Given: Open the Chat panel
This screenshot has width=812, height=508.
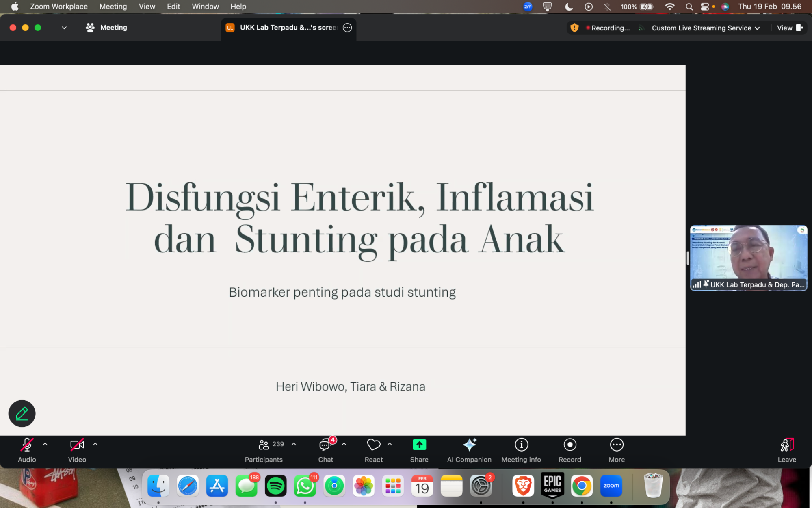Looking at the screenshot, I should (x=325, y=445).
